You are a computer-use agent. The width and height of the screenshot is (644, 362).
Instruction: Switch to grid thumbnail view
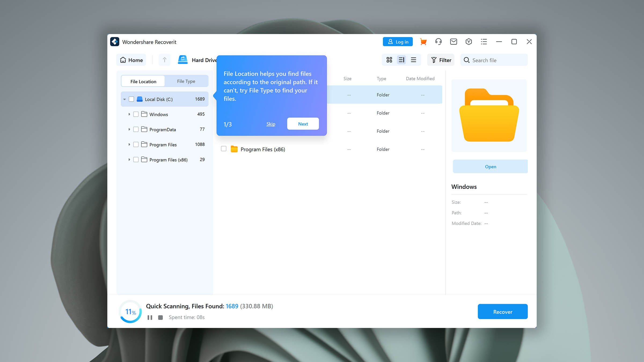click(389, 60)
